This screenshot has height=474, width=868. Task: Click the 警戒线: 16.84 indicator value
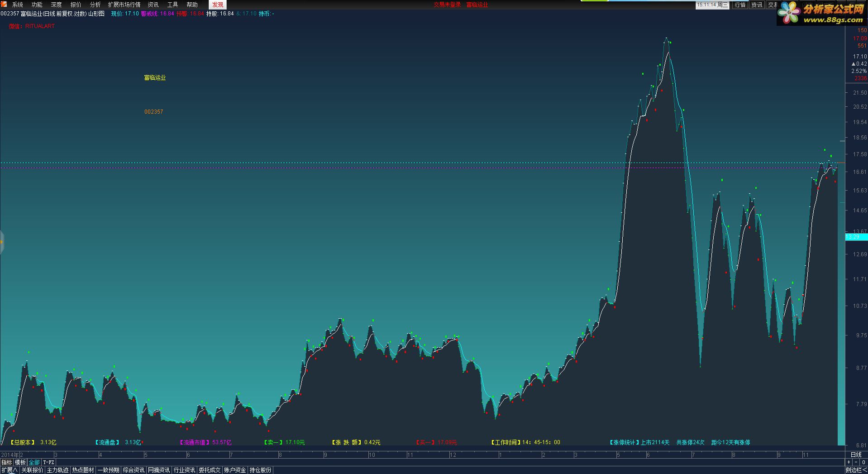[x=157, y=14]
